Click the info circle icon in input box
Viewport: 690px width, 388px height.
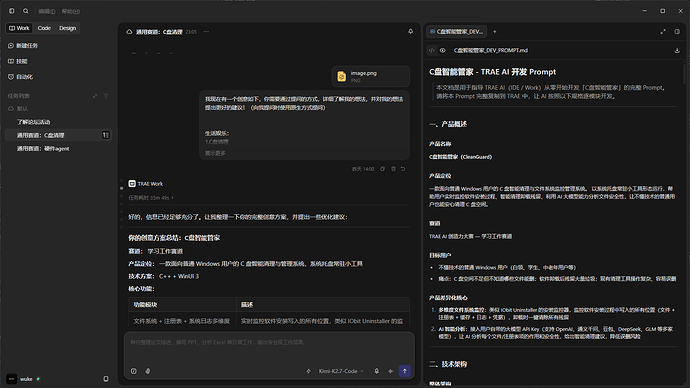[134, 371]
